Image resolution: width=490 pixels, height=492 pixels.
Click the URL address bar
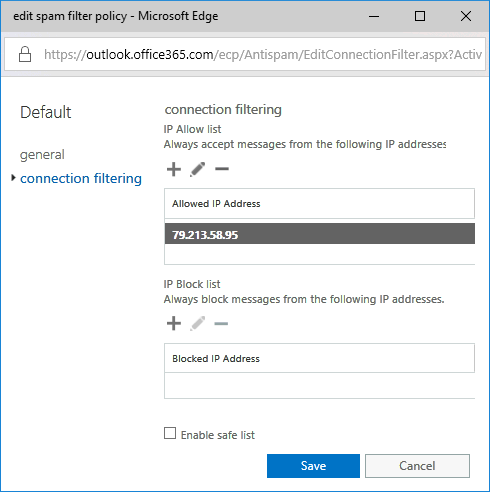pyautogui.click(x=245, y=54)
